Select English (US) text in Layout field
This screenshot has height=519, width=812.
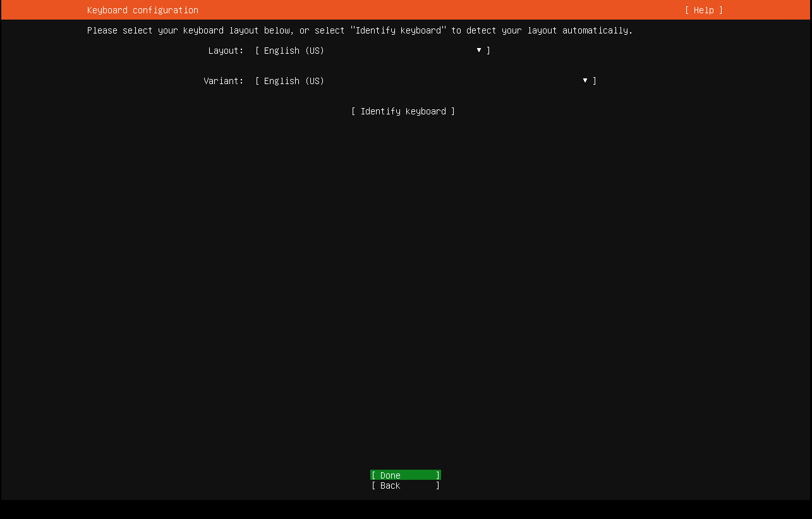[x=294, y=51]
